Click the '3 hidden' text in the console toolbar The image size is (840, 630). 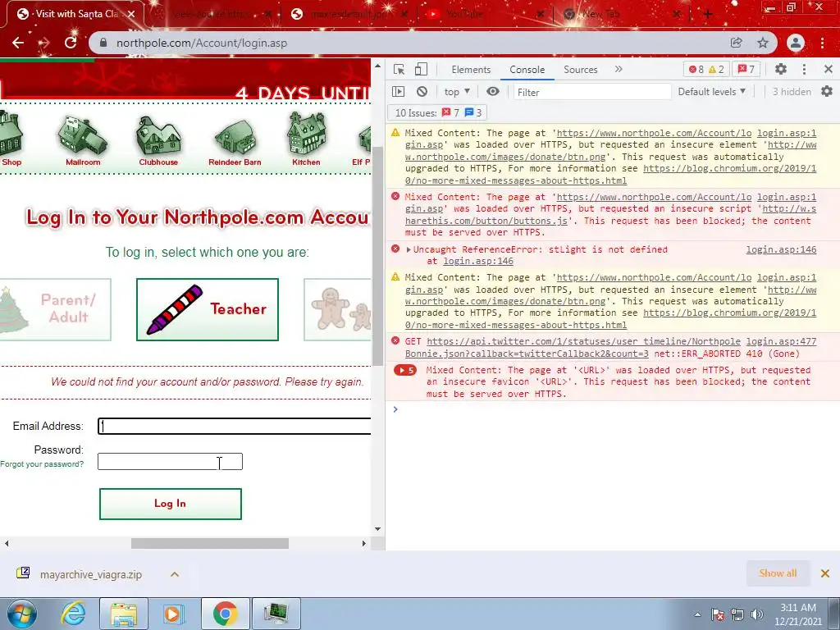tap(792, 92)
